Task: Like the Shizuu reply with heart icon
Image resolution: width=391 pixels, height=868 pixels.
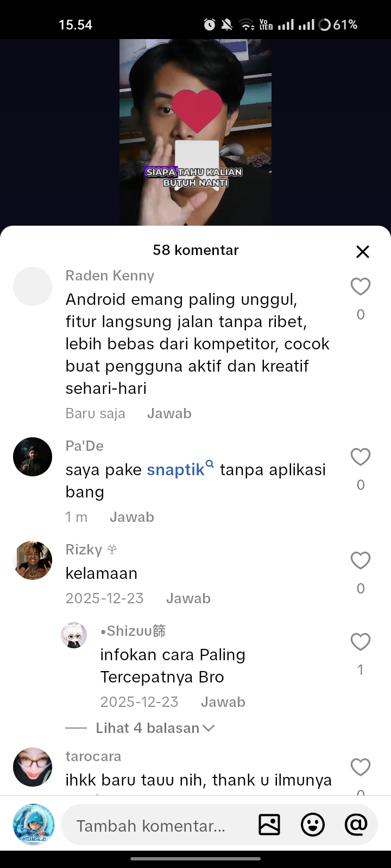Action: coord(361,642)
